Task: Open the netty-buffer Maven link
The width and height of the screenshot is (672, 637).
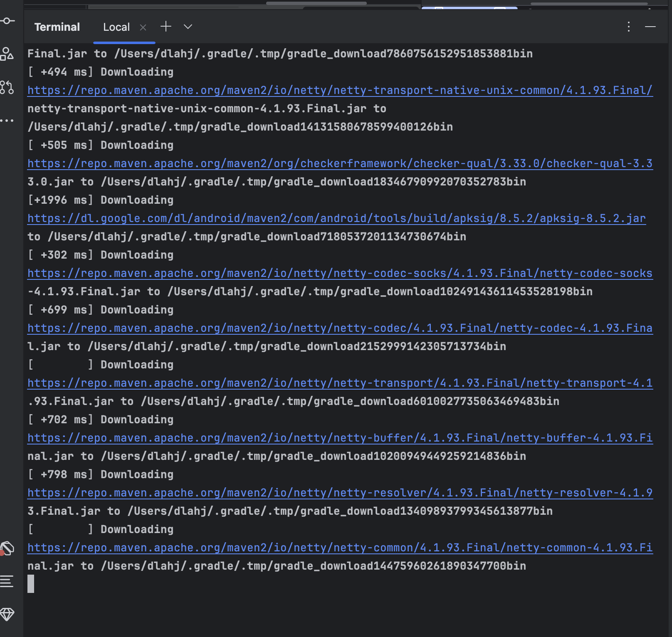Action: click(x=340, y=438)
